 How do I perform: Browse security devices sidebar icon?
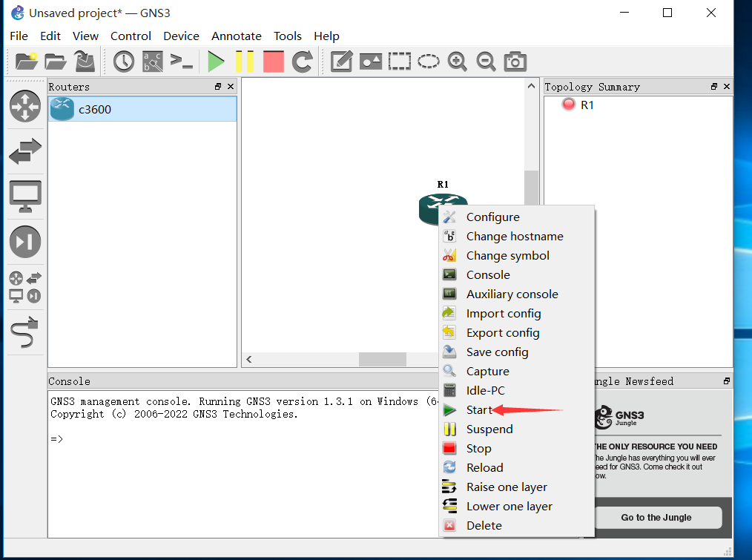click(x=25, y=241)
